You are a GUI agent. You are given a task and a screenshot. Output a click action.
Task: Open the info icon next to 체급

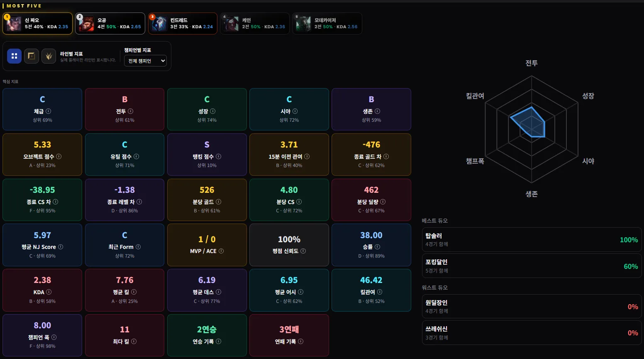point(49,111)
